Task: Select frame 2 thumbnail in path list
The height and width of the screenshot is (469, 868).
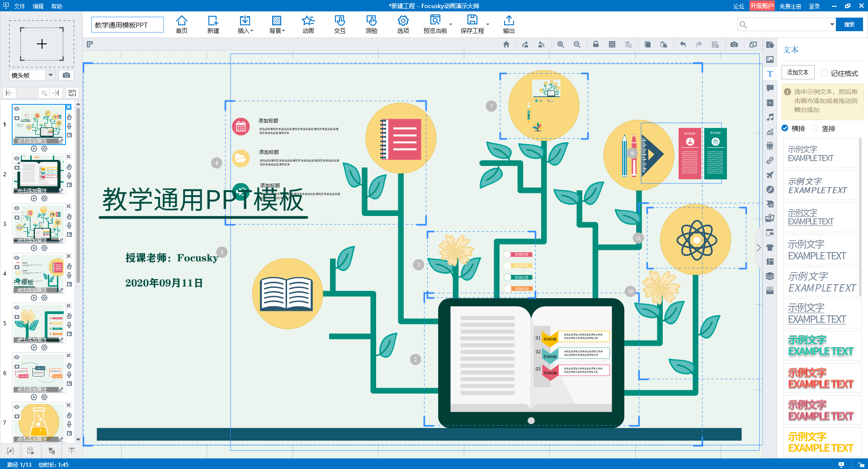Action: point(39,174)
